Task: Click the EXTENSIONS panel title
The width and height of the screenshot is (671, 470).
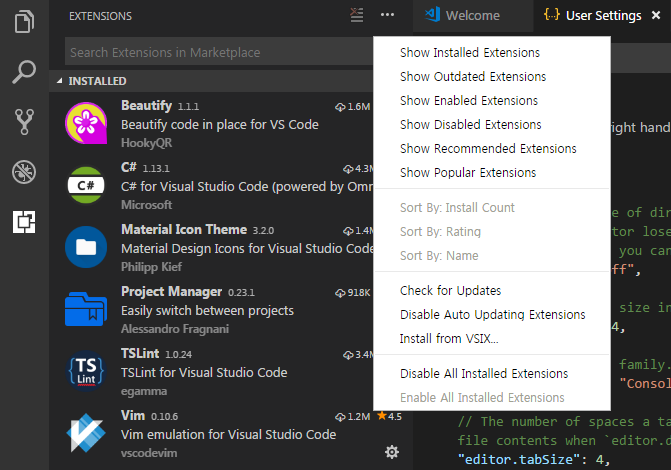Action: 101,16
